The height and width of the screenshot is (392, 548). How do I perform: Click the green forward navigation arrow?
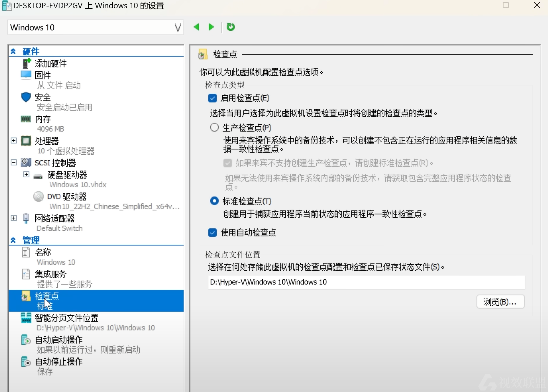coord(211,27)
